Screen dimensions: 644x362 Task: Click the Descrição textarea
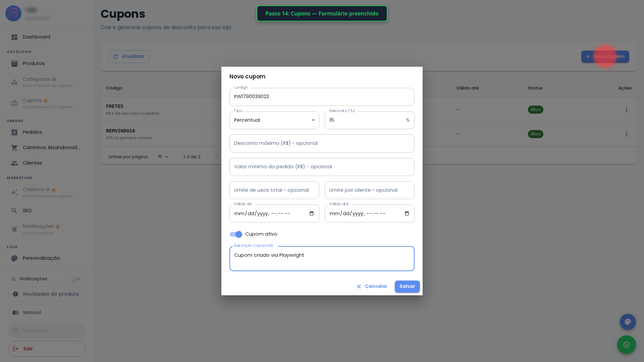322,259
